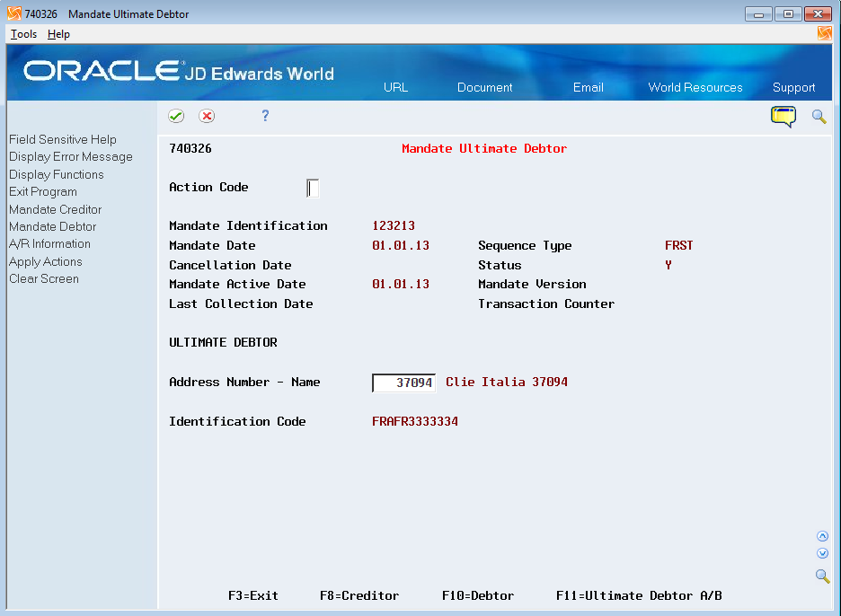Open the blue question mark help icon
Screen dimensions: 841x616
tap(265, 116)
